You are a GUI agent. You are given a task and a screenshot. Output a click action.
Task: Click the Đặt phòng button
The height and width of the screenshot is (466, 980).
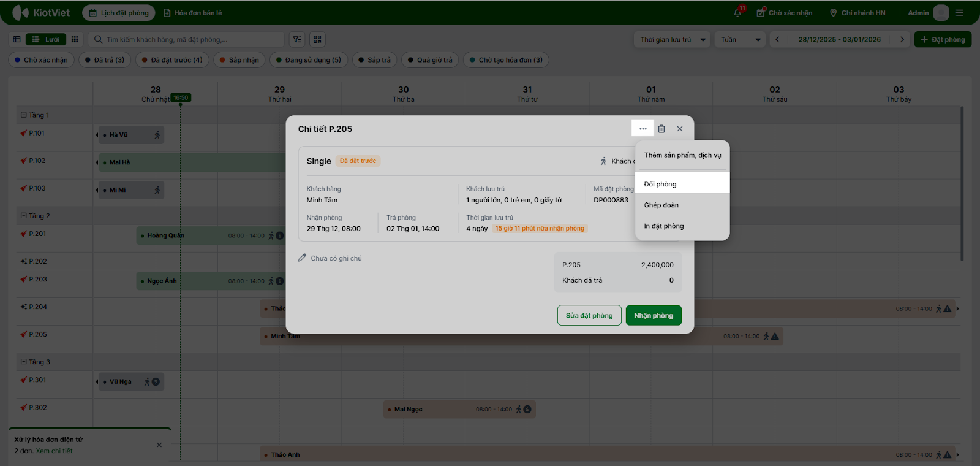point(943,39)
